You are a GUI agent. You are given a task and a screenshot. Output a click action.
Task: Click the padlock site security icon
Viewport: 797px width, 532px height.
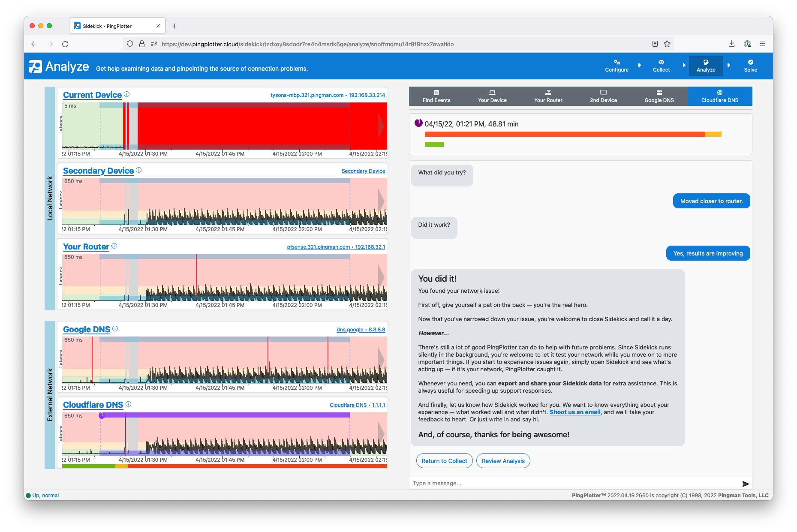point(142,44)
